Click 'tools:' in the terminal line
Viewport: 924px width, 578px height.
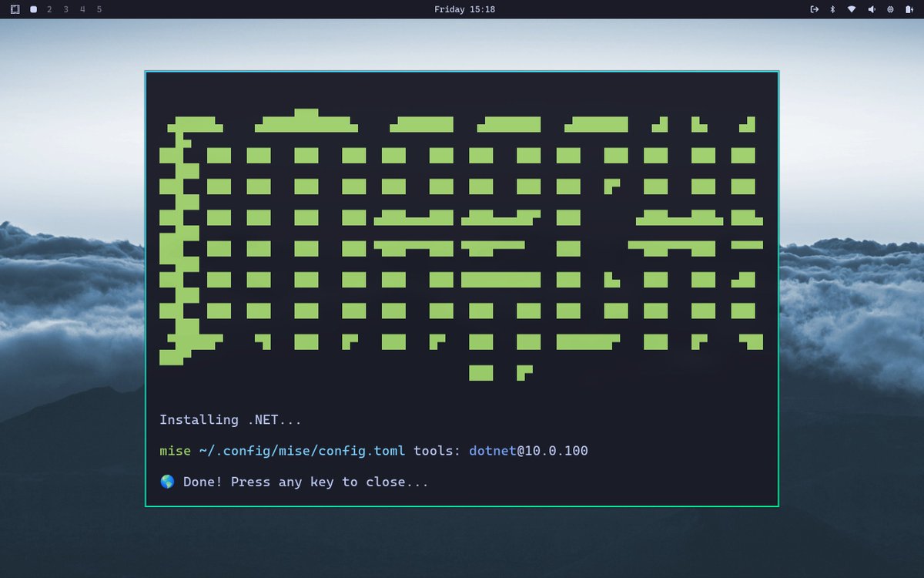437,451
